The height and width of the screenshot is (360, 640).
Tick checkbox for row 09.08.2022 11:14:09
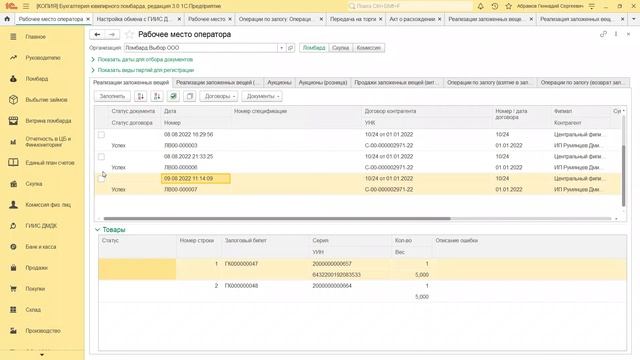click(x=101, y=179)
